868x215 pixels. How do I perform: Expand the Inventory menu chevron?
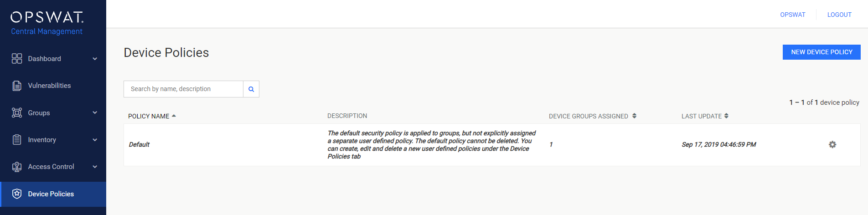pos(95,140)
